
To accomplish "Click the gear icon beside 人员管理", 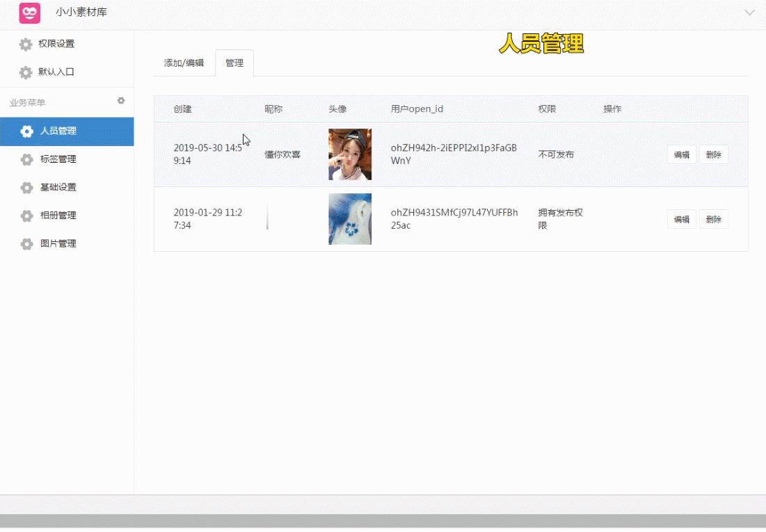I will point(26,131).
